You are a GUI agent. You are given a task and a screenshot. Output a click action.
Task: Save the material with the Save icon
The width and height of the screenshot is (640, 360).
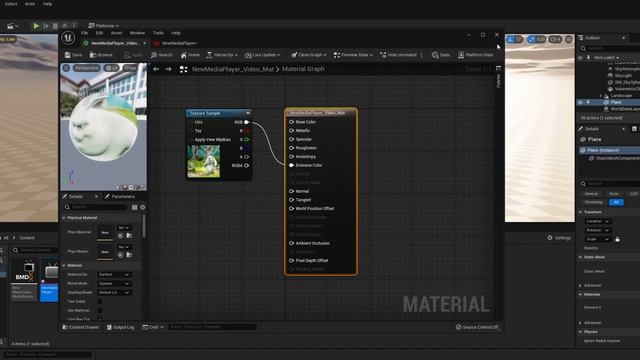73,55
